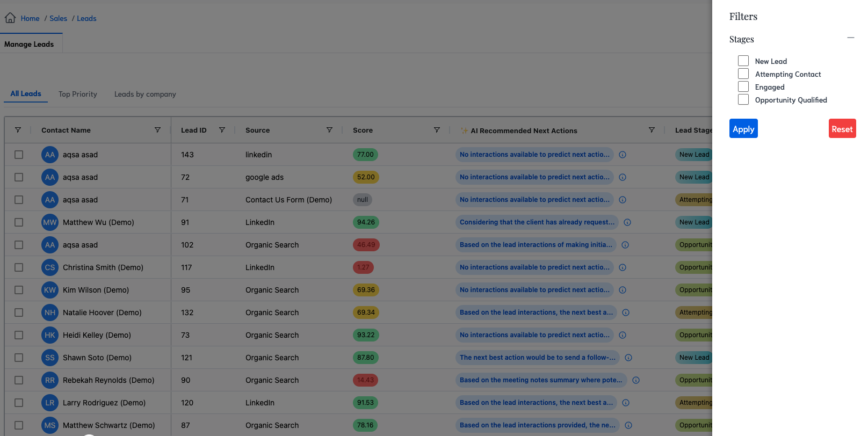
Task: Select row checkbox for Kim Wilson (Demo)
Action: [19, 290]
